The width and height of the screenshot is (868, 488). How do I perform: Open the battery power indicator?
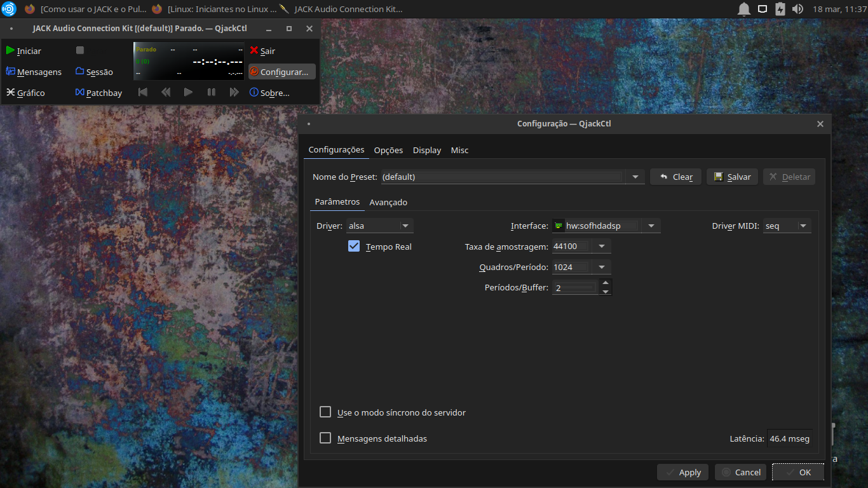click(x=780, y=9)
